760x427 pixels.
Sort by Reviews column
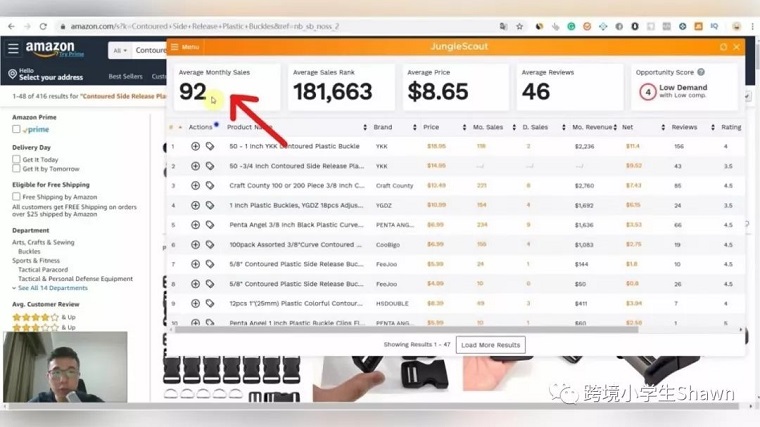pyautogui.click(x=712, y=127)
